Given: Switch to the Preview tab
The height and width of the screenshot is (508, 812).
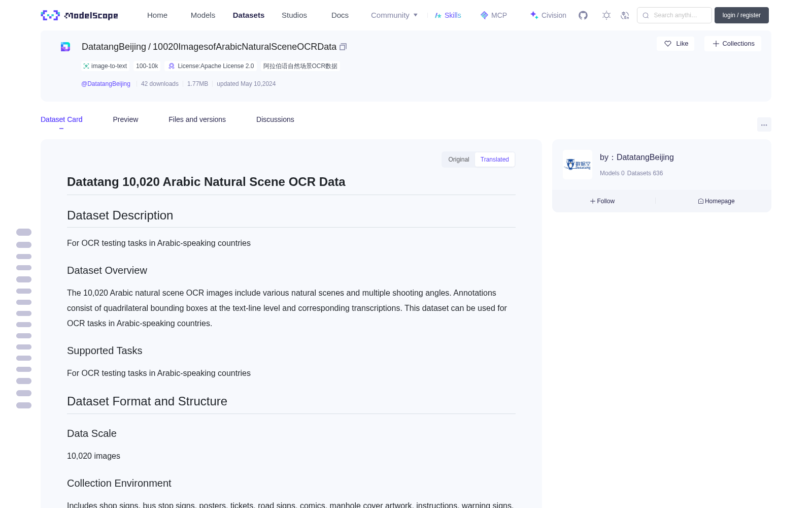Looking at the screenshot, I should [125, 119].
